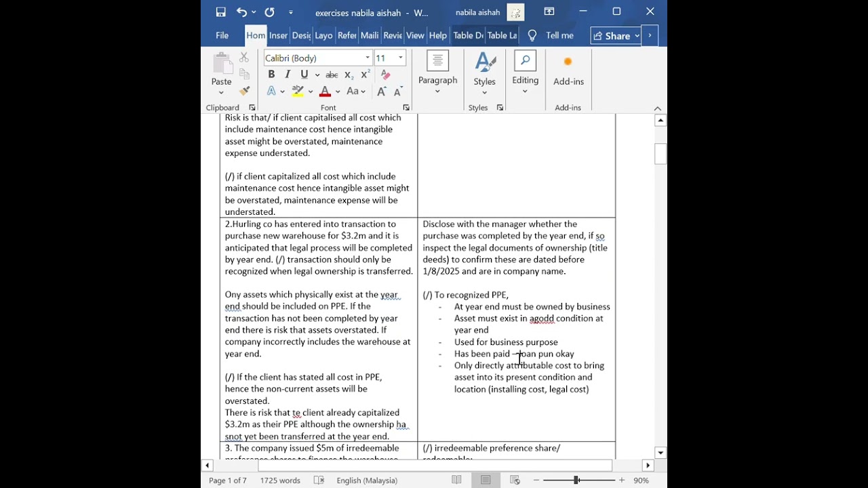
Task: Open the Calibri (Body) font name dropdown
Action: (x=368, y=58)
